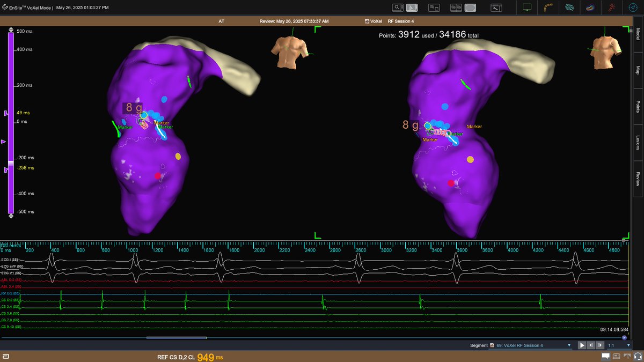Click the headset support icon

click(638, 356)
